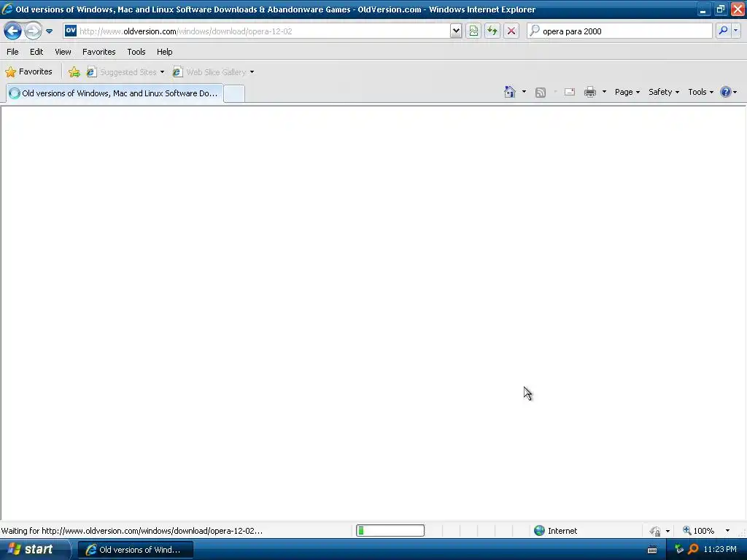Screen dimensions: 747x560
Task: Open the Tools command bar menu
Action: coord(700,92)
